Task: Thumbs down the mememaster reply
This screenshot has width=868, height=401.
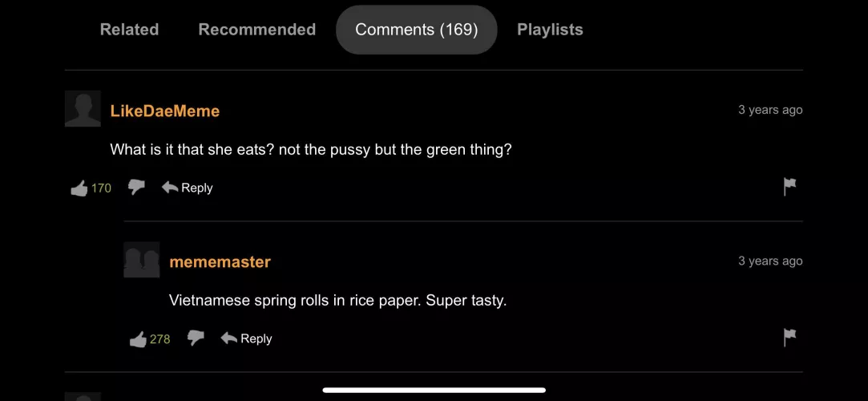Action: coord(196,338)
